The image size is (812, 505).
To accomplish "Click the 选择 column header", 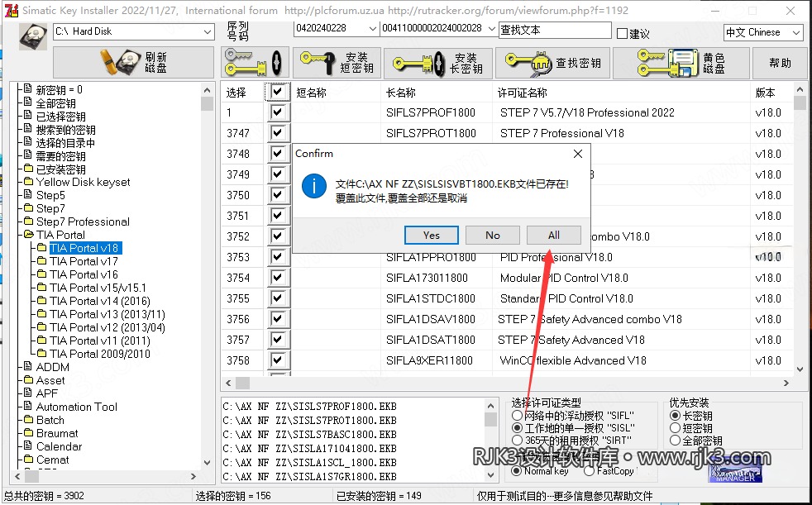I will click(x=236, y=93).
